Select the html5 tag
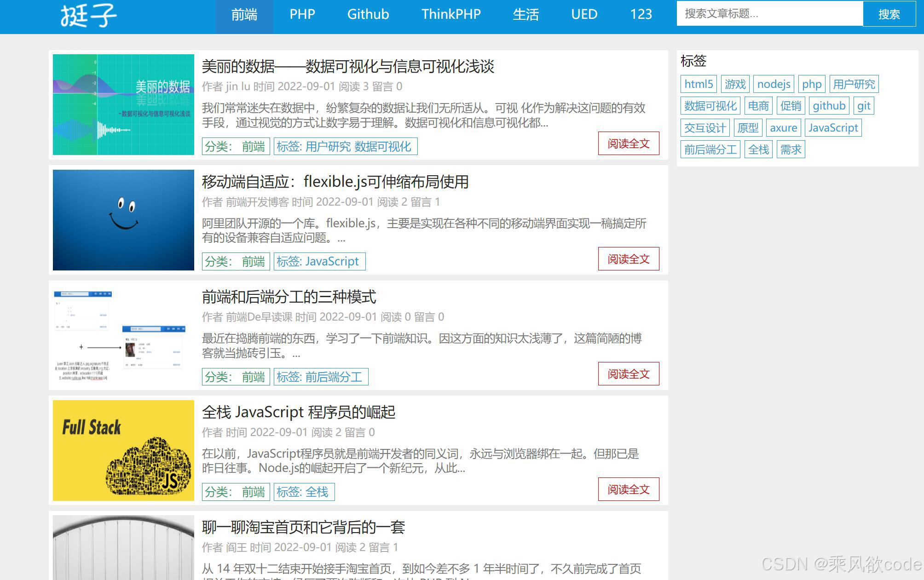This screenshot has height=580, width=924. 698,84
